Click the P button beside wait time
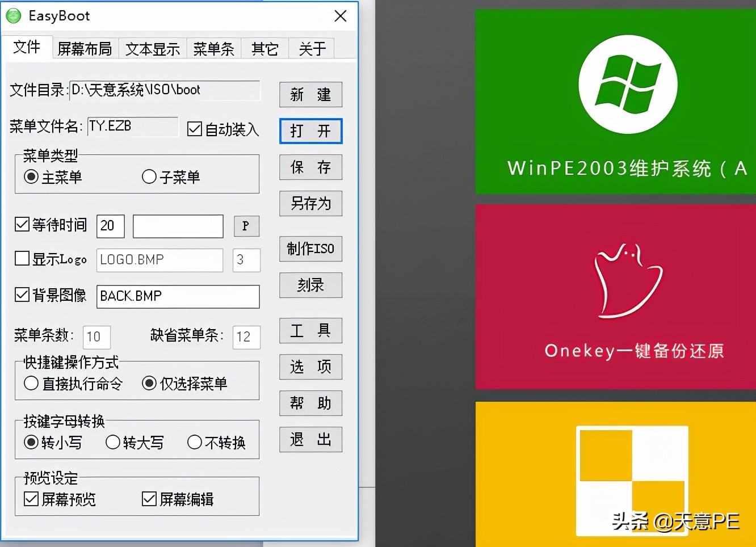 [246, 226]
